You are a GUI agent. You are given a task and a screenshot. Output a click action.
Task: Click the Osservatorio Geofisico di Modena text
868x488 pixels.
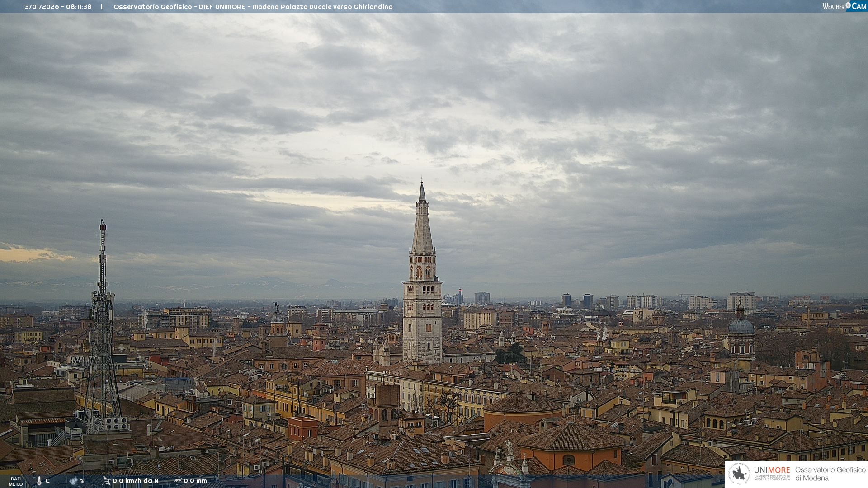830,474
